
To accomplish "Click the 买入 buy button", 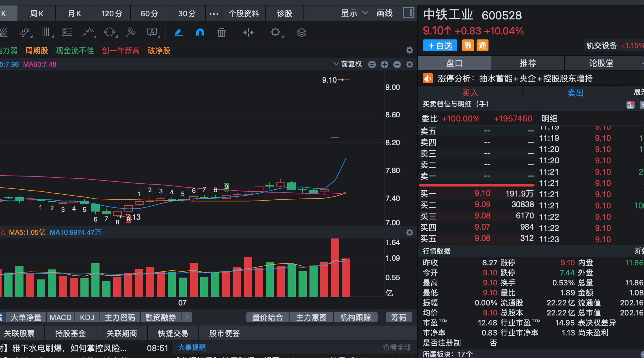I will coord(470,93).
